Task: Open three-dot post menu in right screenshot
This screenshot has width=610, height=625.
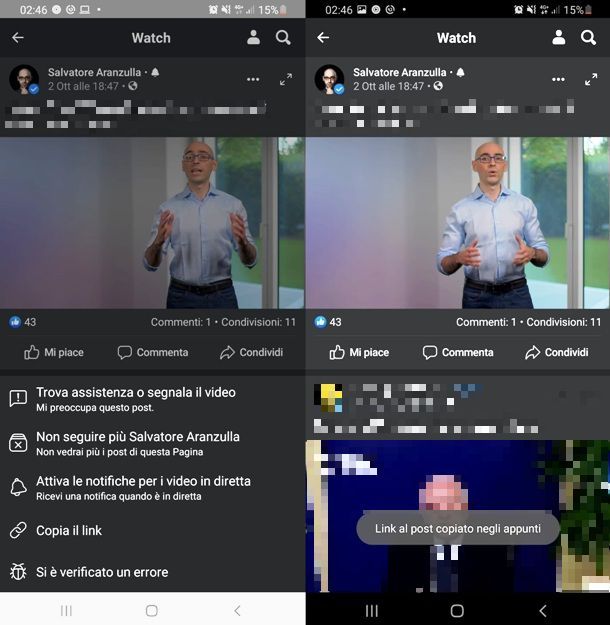Action: pyautogui.click(x=558, y=79)
